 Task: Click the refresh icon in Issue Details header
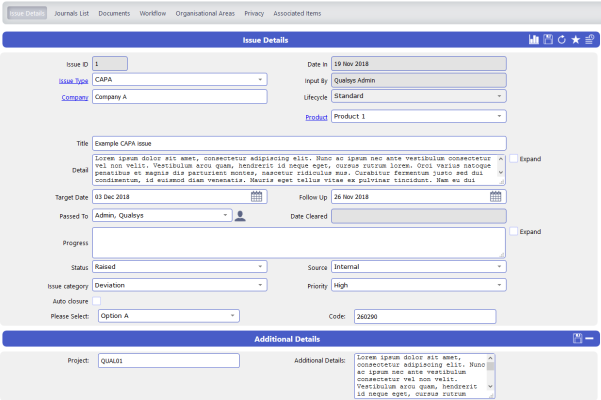tap(562, 39)
